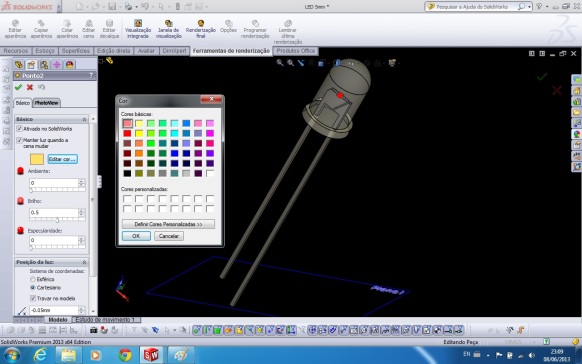Toggle the Ativado no SolidWorks checkbox
The height and width of the screenshot is (364, 582).
pos(20,129)
